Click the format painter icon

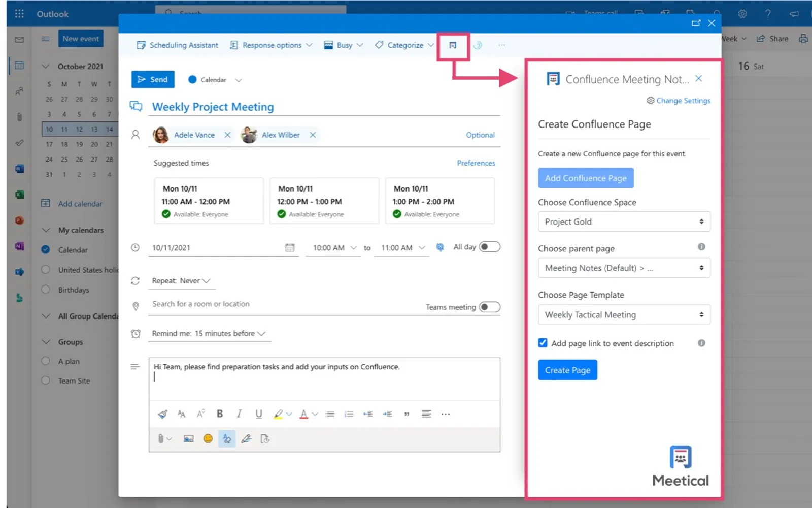(x=162, y=414)
